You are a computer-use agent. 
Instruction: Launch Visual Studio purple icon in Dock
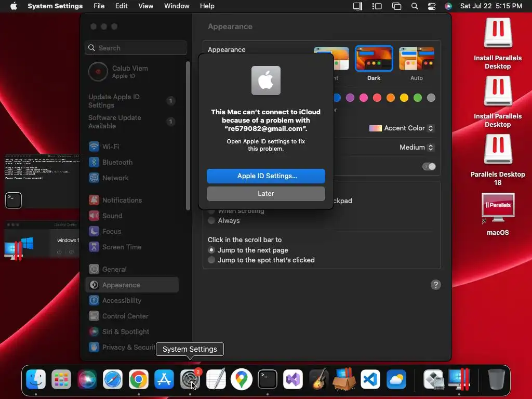(x=293, y=379)
